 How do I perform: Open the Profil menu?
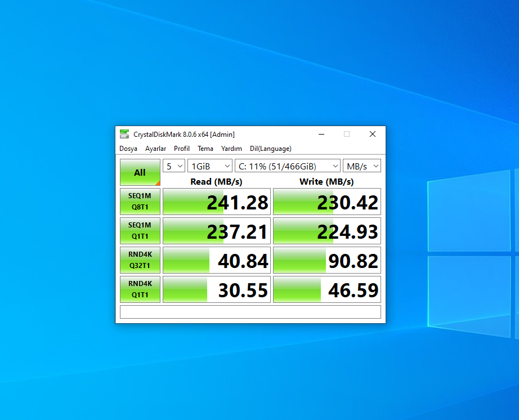point(182,149)
